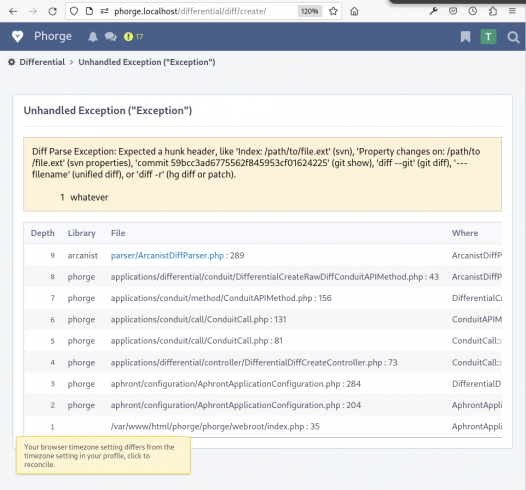
Task: Focus the URL address bar
Action: click(x=205, y=11)
